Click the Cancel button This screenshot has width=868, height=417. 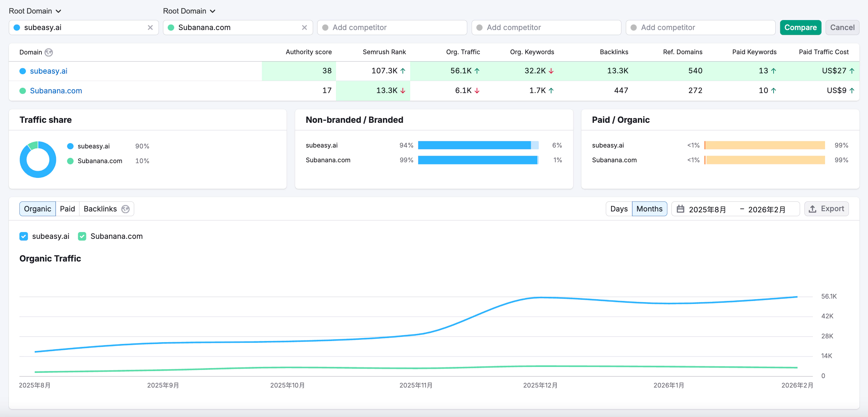pos(842,27)
